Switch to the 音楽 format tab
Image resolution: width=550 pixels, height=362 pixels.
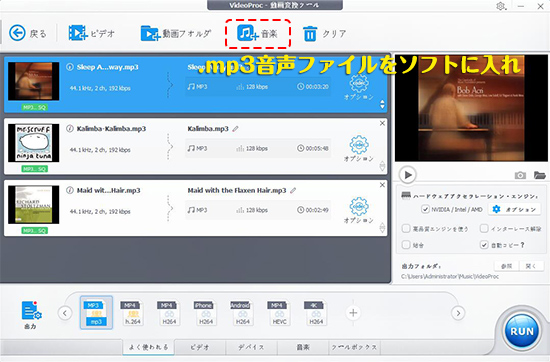[x=303, y=347]
